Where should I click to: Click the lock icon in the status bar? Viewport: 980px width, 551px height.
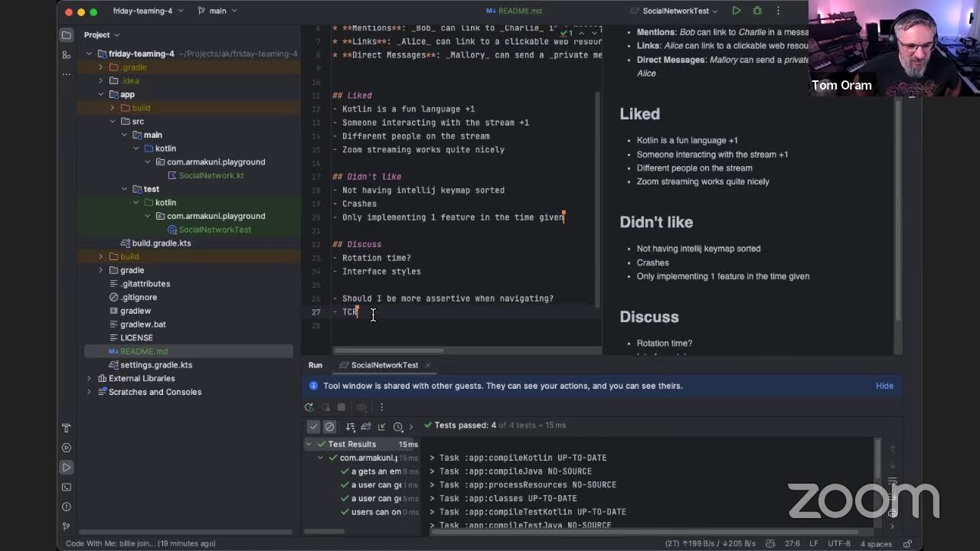(x=909, y=543)
